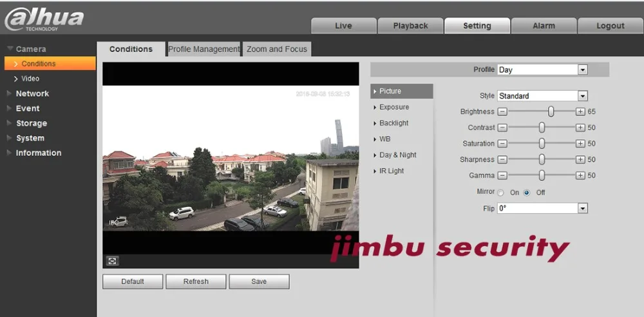Increase Gamma with plus button
This screenshot has height=317, width=644.
(580, 175)
